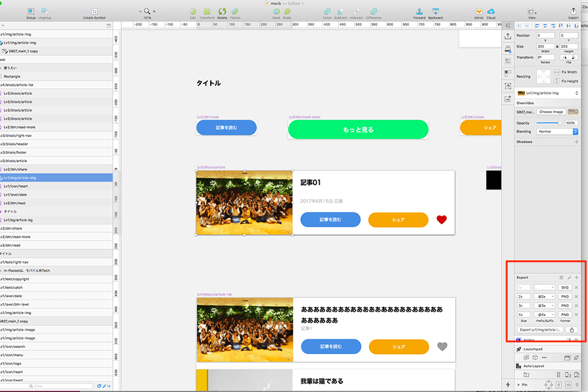Open the @3x suffix dropdown

click(x=545, y=306)
